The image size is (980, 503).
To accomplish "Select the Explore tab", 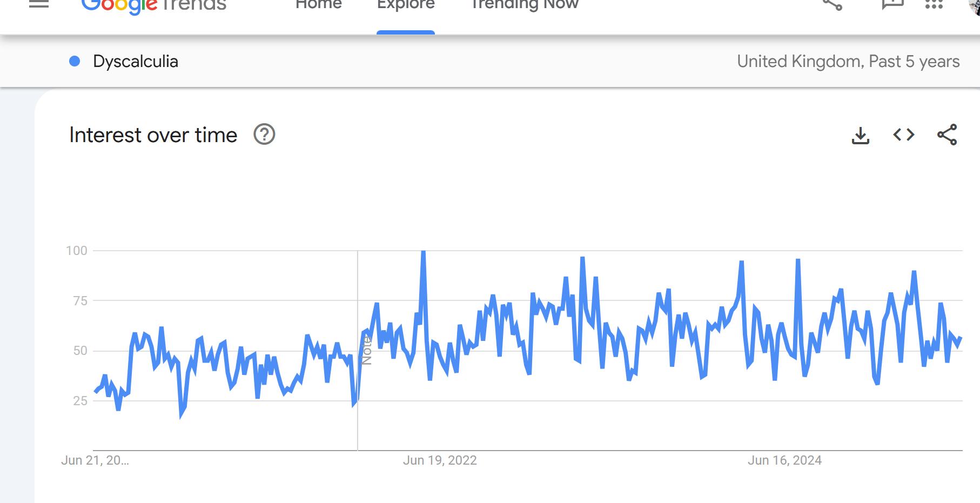I will point(406,5).
